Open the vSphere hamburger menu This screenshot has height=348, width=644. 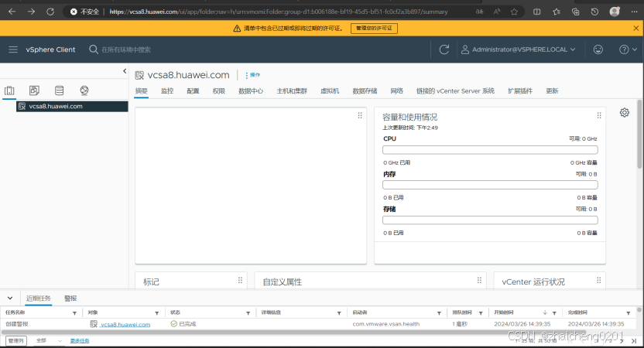[x=13, y=49]
